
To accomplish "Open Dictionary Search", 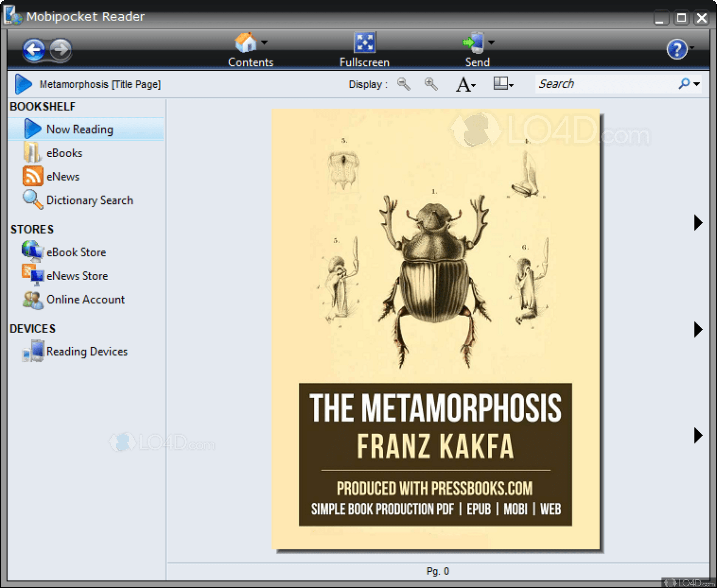I will tap(90, 200).
